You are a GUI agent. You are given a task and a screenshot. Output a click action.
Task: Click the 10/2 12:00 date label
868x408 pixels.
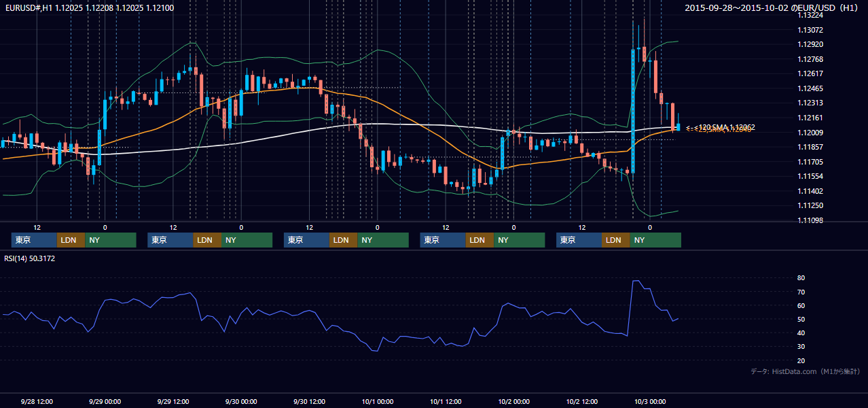coord(581,402)
